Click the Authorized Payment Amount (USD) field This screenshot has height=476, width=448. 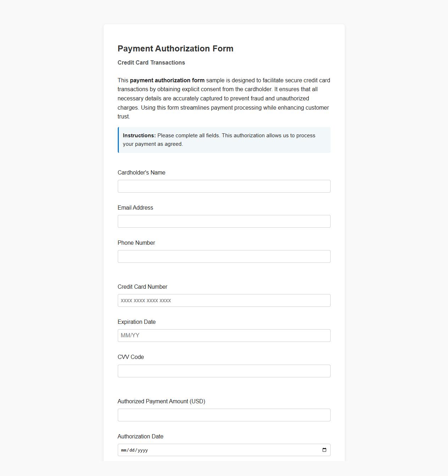point(224,415)
